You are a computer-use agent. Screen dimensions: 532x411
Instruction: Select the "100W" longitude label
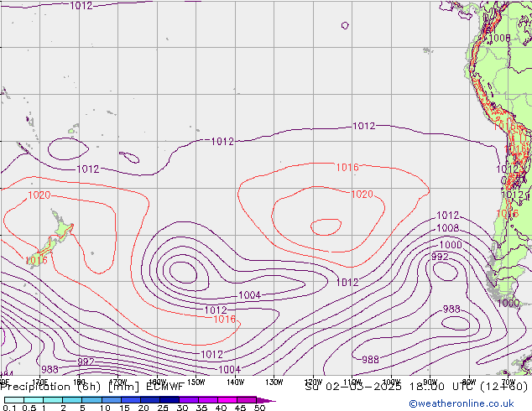click(391, 382)
